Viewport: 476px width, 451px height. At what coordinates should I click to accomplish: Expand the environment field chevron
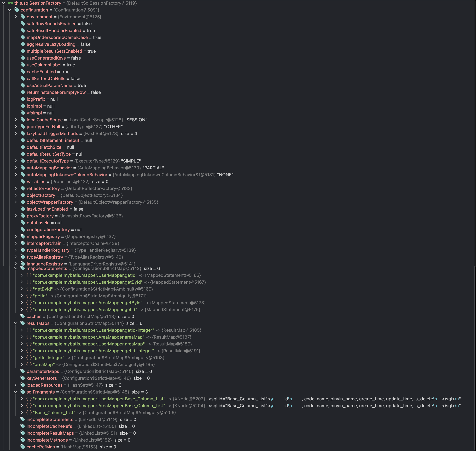click(16, 17)
